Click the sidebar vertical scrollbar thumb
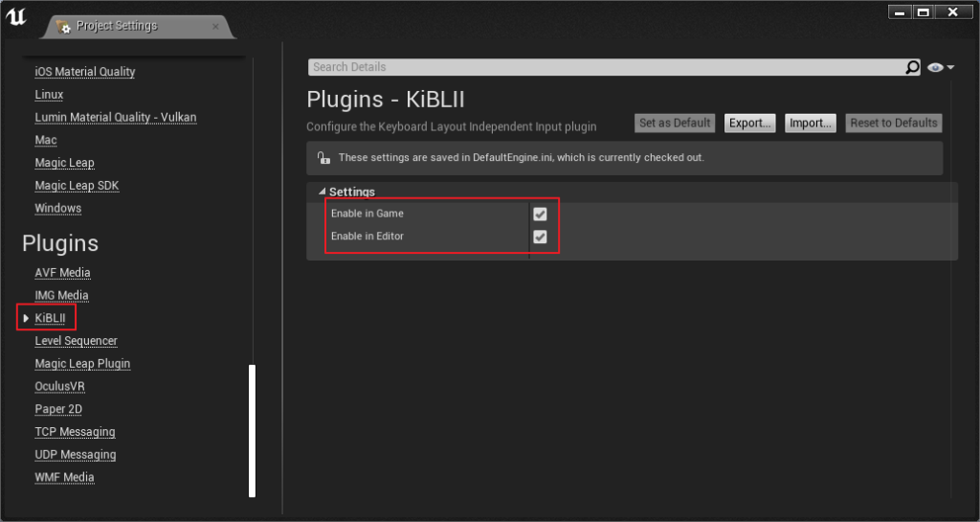Image resolution: width=980 pixels, height=522 pixels. (253, 431)
